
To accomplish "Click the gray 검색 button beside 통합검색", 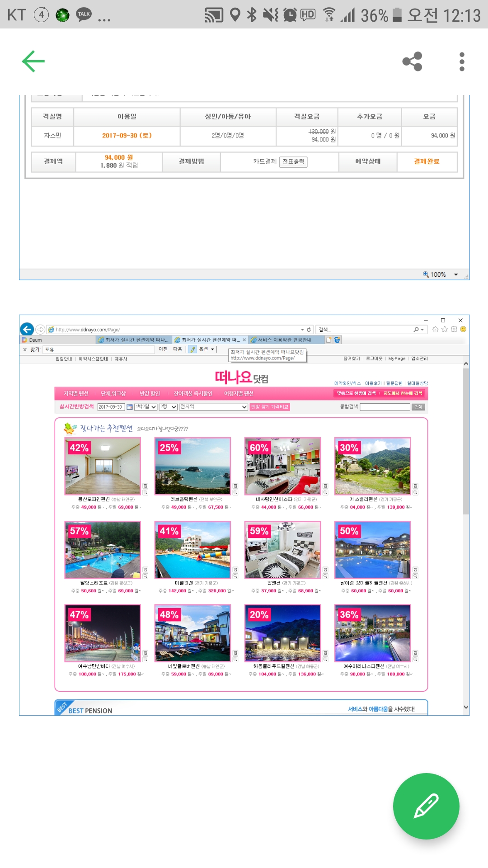I will point(418,407).
